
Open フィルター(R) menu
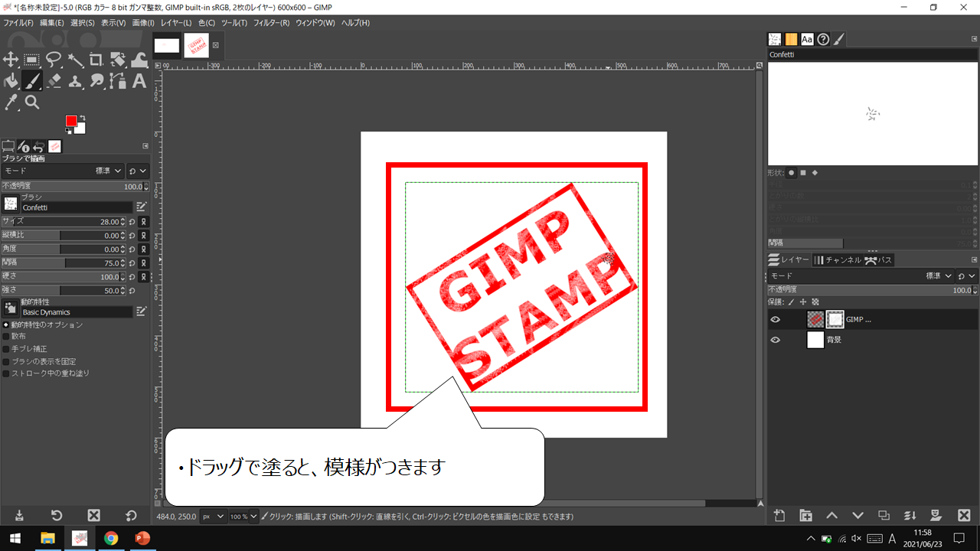[271, 23]
